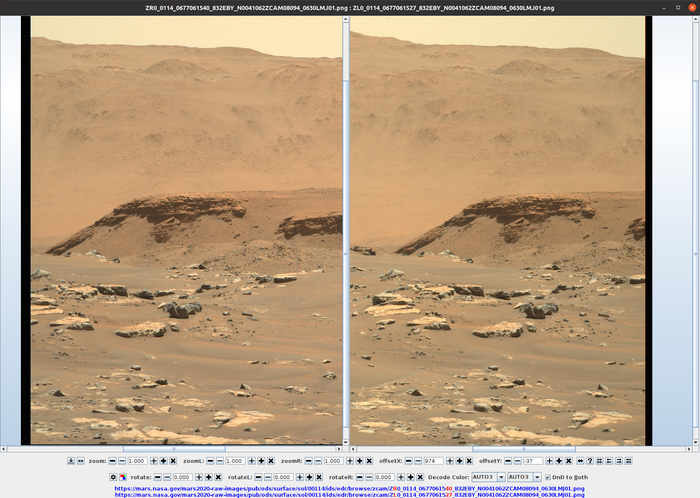700x498 pixels.
Task: Click the third layout icon after help
Action: point(619,461)
